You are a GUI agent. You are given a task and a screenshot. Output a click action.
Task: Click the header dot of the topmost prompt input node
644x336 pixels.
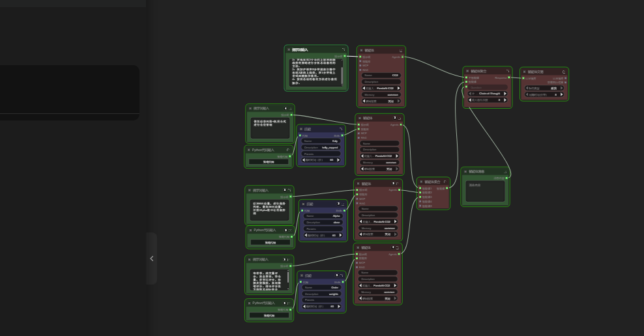click(x=289, y=49)
